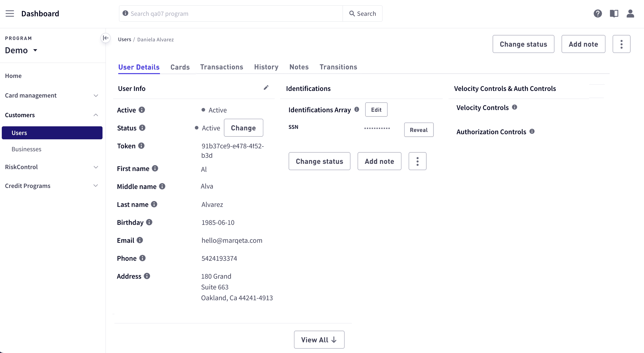Click the View All button
This screenshot has width=644, height=353.
(x=319, y=340)
